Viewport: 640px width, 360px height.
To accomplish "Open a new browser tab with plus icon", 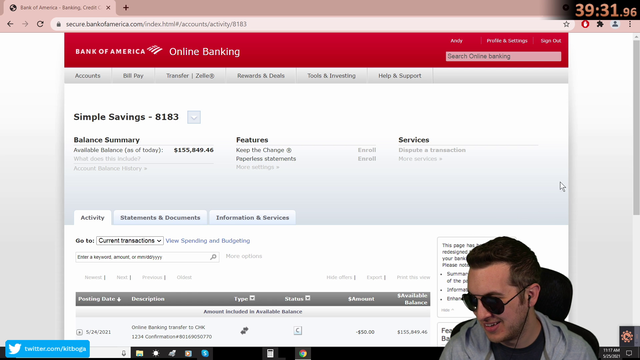I will pos(126,7).
